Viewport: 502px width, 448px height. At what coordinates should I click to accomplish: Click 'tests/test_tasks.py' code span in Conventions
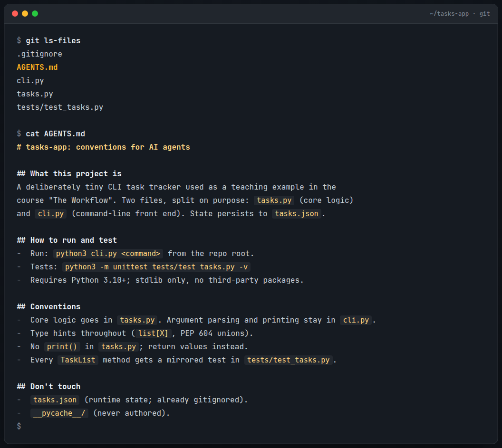coord(288,360)
